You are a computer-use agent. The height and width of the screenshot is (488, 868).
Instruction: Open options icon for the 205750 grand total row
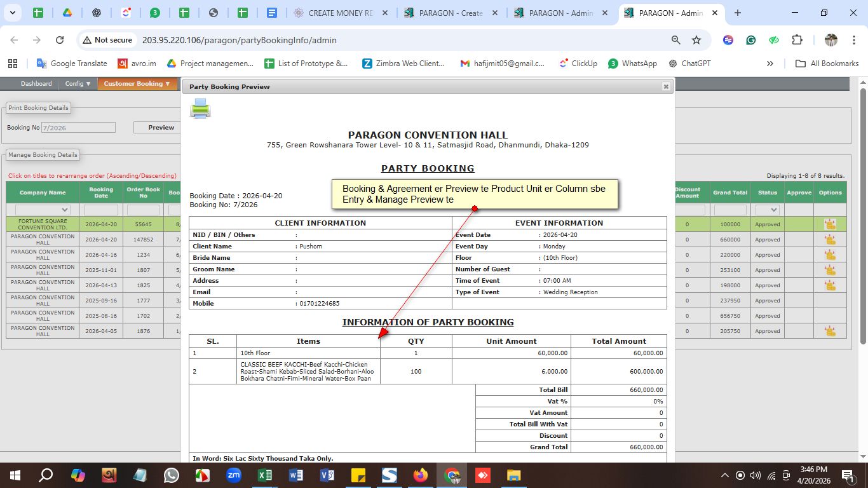(x=830, y=331)
